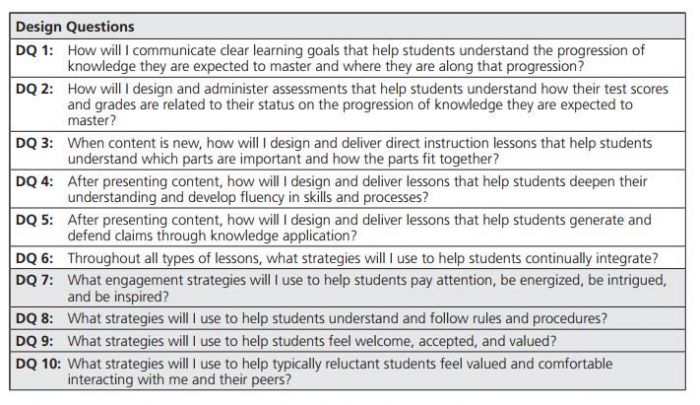
Task: Click the DQ 3 direct instruction lessons text
Action: coord(360,151)
